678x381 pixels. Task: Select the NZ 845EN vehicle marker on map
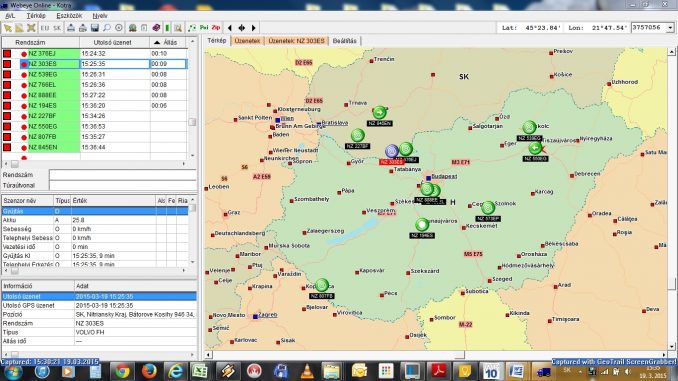point(379,113)
